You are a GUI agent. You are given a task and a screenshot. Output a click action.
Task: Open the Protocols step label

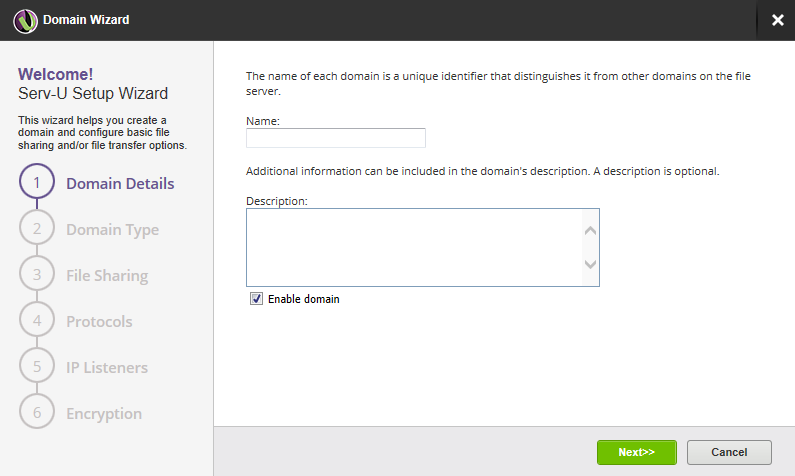click(99, 322)
